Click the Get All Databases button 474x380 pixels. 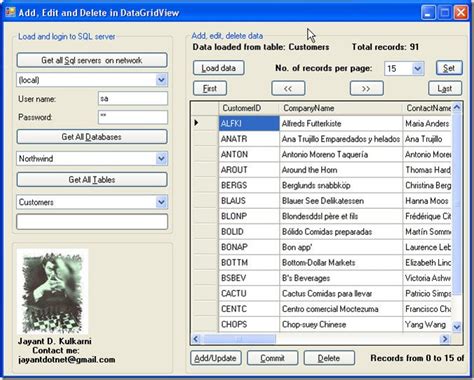click(x=92, y=137)
